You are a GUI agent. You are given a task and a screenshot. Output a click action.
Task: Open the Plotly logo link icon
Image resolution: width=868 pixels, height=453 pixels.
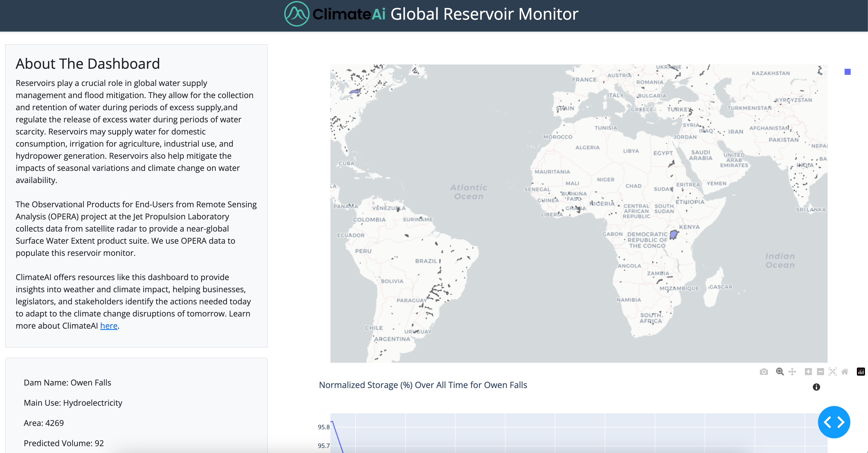pos(861,372)
